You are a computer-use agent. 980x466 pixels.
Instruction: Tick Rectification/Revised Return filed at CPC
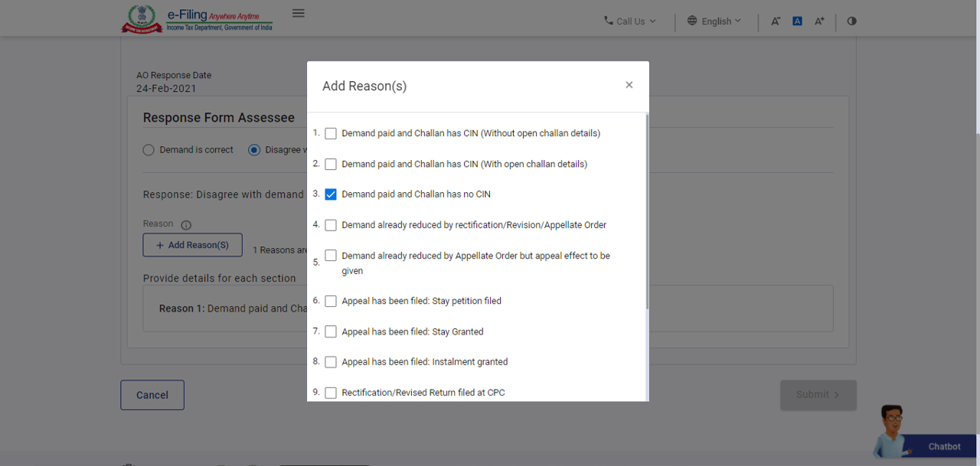[331, 393]
